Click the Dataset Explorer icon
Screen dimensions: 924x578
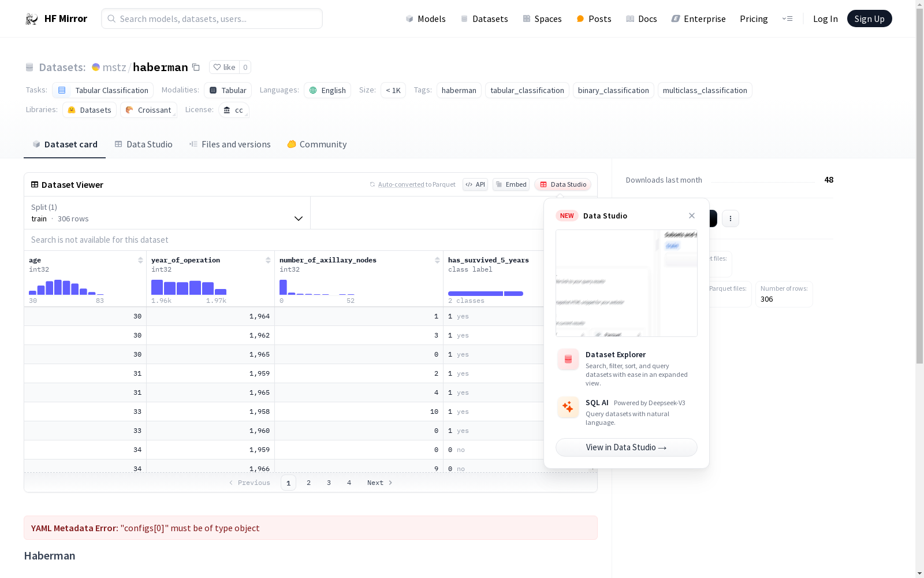pos(568,360)
